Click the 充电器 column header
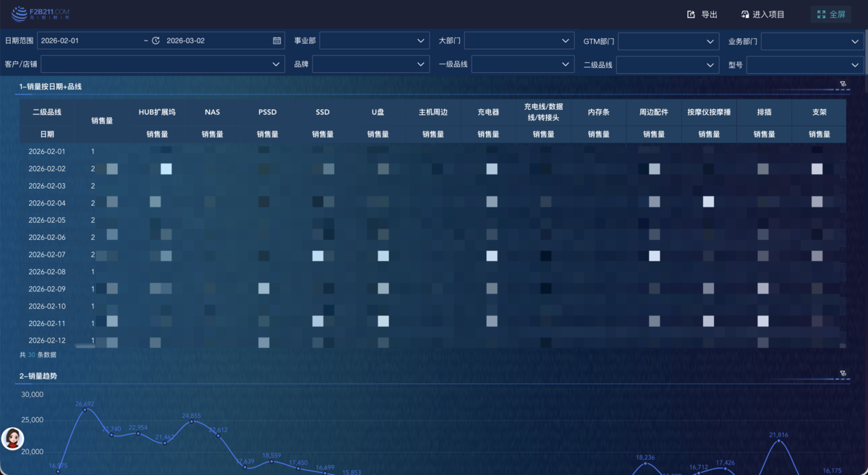Screen dimensions: 868x475 point(488,113)
